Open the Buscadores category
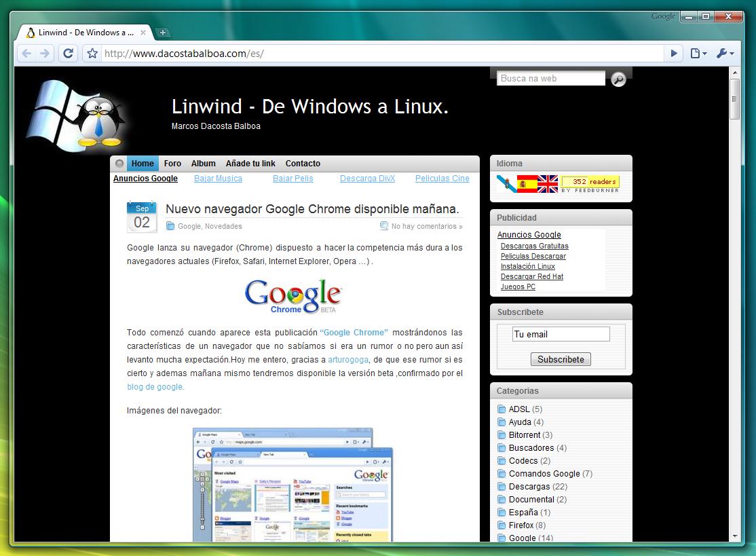Viewport: 756px width, 556px height. coord(531,448)
